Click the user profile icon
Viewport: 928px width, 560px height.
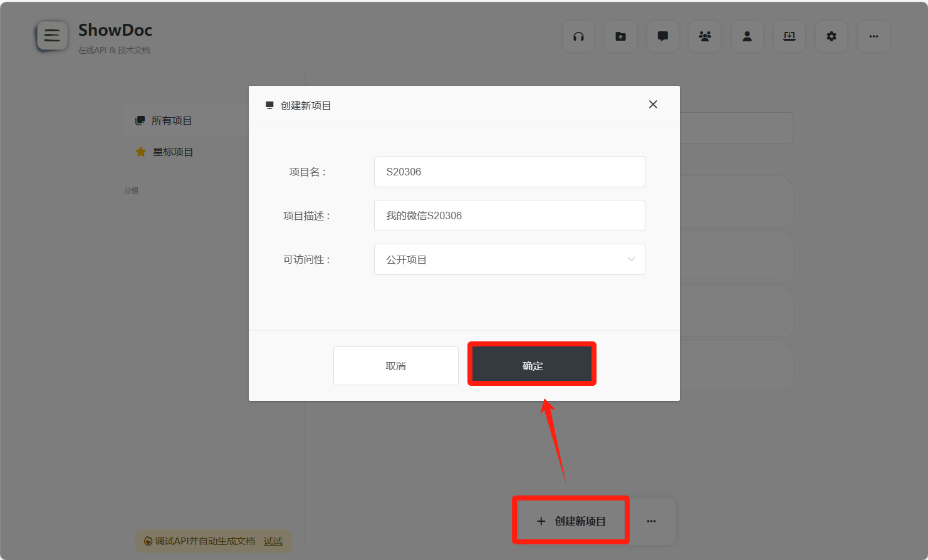[747, 37]
